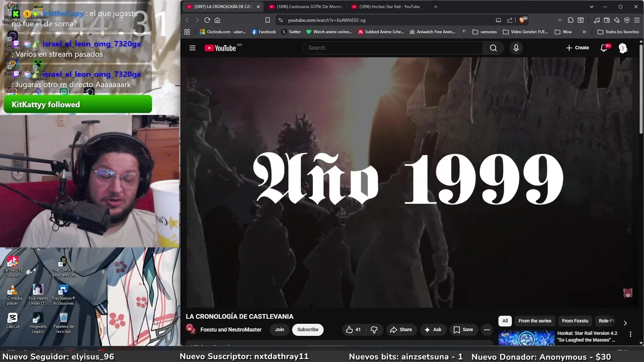Open CapCut desktop shortcut
The width and height of the screenshot is (644, 362).
coord(13,321)
